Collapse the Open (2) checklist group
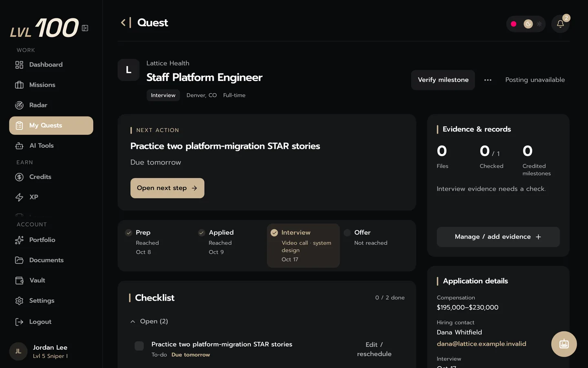Viewport: 588px width, 368px height. (149, 321)
